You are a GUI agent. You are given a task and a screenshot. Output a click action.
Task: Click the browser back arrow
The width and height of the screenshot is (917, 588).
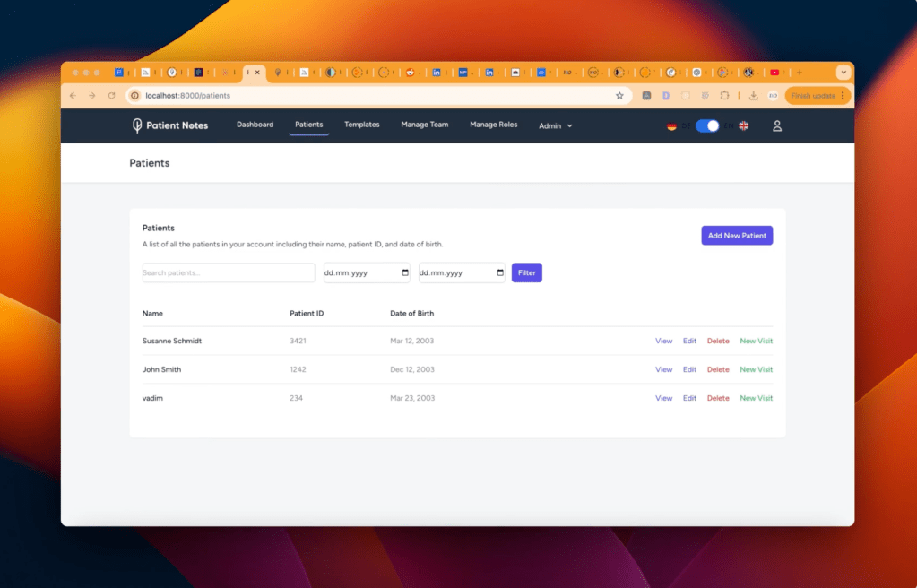pos(74,95)
